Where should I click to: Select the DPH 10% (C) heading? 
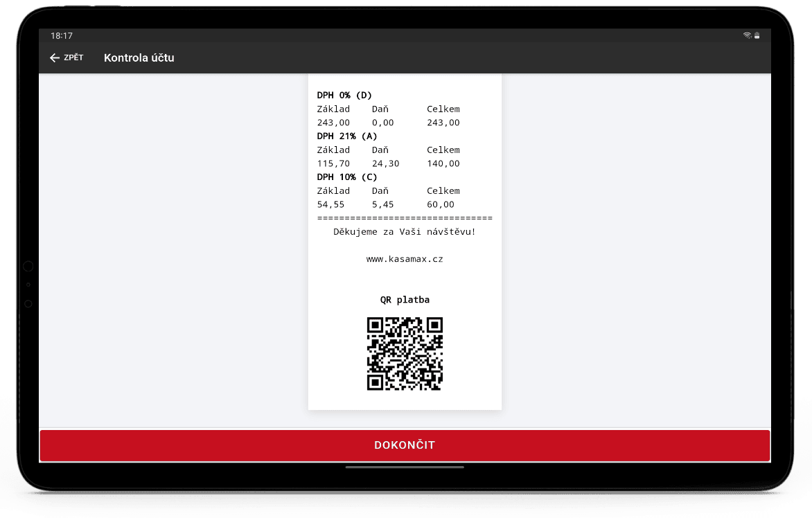[347, 177]
